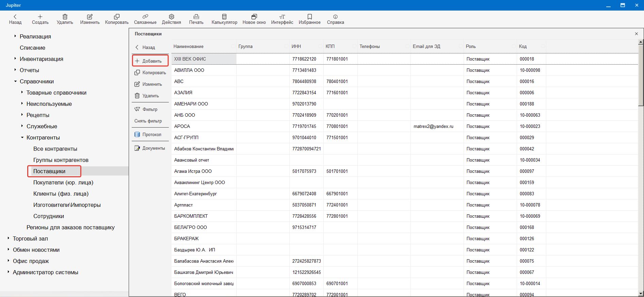Click scrollbar up arrow in supplier table
644x297 pixels.
pos(641,42)
